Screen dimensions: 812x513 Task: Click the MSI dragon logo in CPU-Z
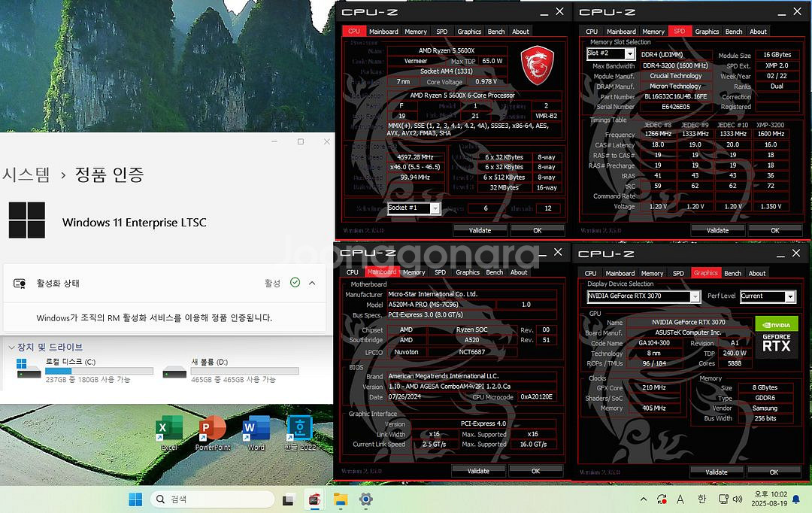(537, 65)
